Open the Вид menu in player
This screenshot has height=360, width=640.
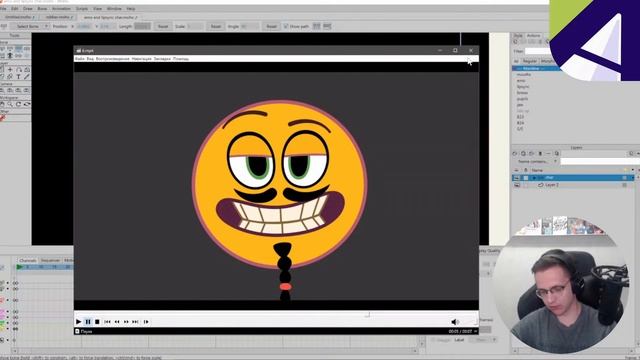[x=90, y=59]
